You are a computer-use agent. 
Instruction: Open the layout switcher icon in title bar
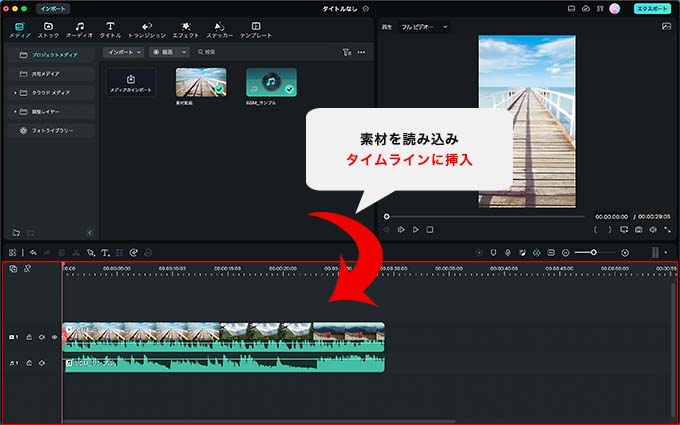571,9
